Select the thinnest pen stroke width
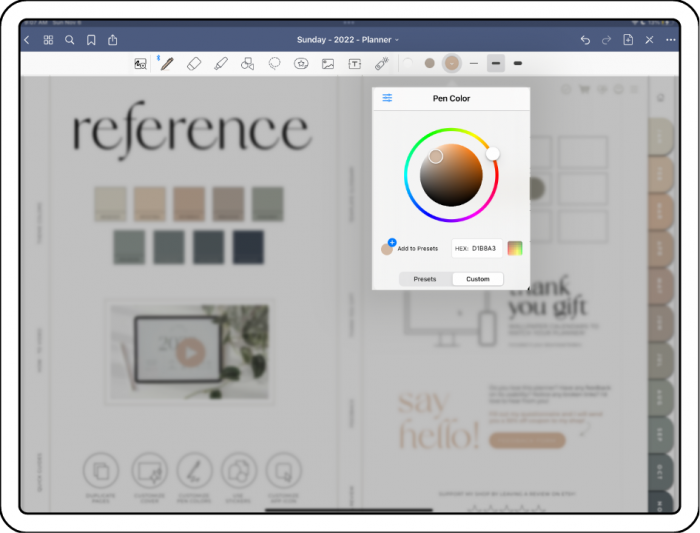This screenshot has width=700, height=533. 474,63
